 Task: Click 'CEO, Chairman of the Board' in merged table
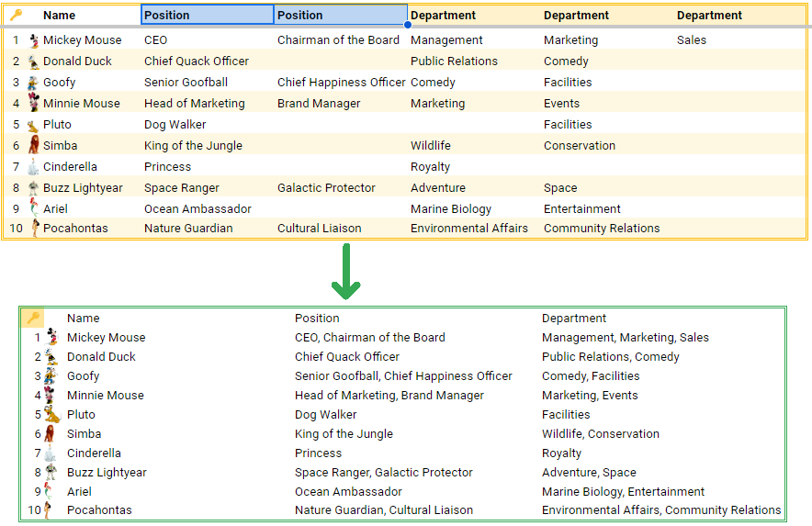pyautogui.click(x=370, y=338)
